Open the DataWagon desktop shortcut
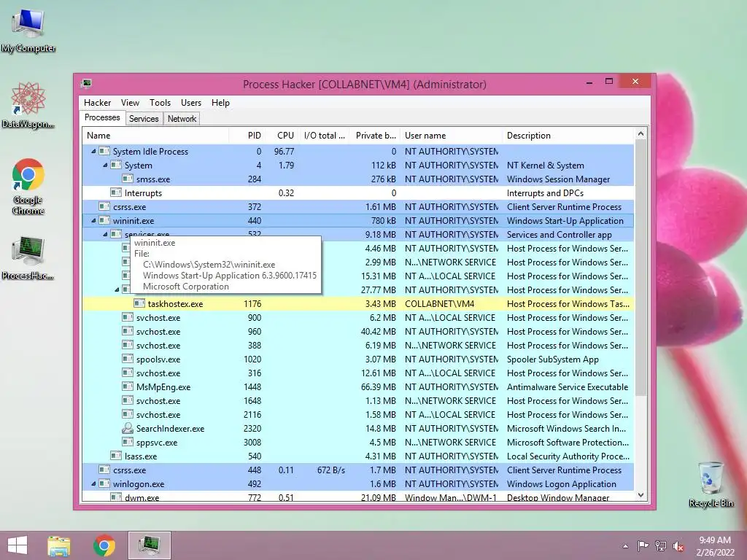Image resolution: width=747 pixels, height=560 pixels. tap(28, 105)
